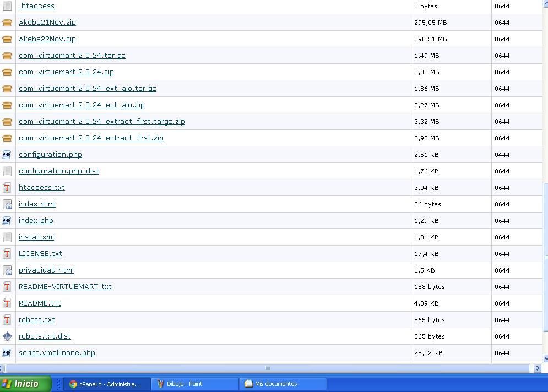Click the text icon beside htaccess.txt
548x392 pixels.
click(7, 188)
